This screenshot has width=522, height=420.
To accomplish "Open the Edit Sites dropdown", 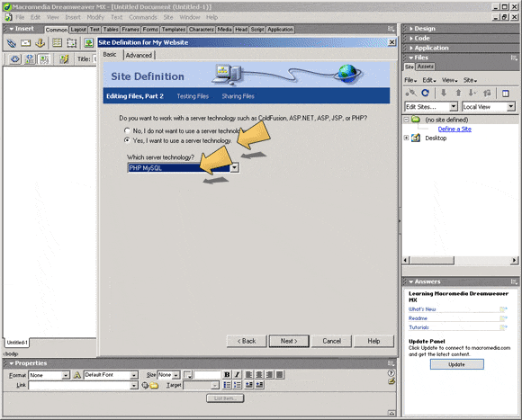I will [454, 107].
